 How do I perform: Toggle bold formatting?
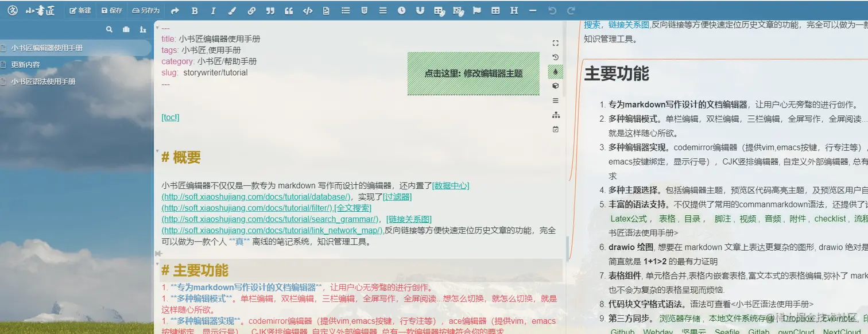pyautogui.click(x=195, y=11)
